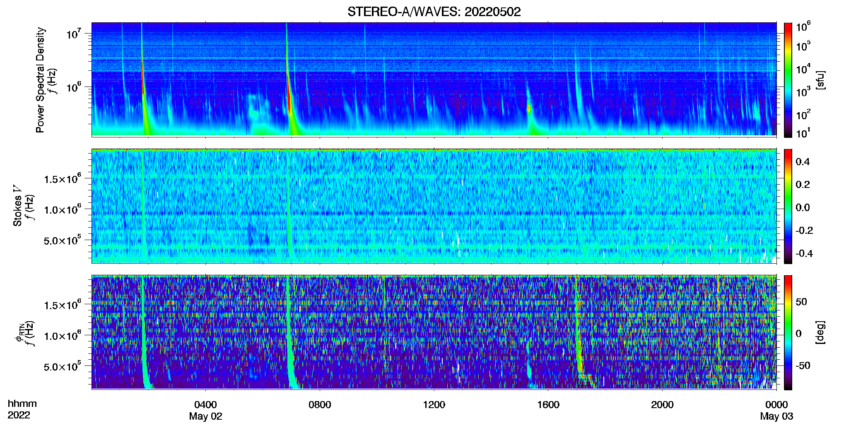The image size is (868, 447).
Task: Click the hhmm axis legend text
Action: coord(22,404)
